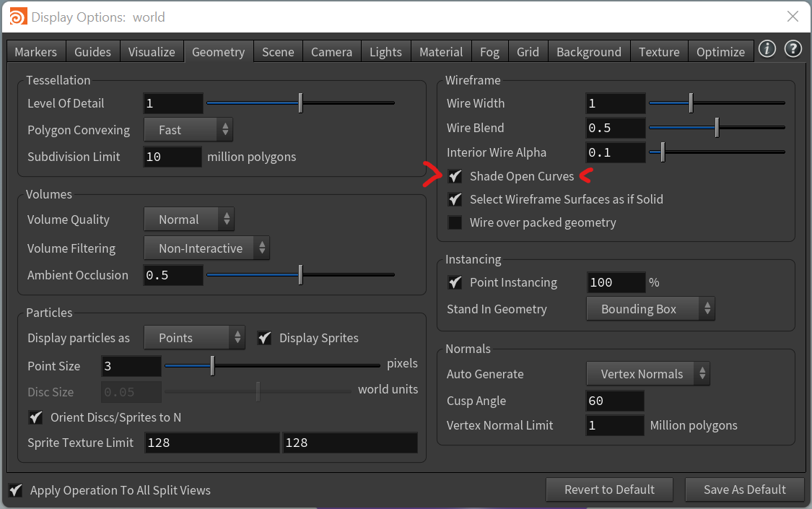Click the Subdivision Limit input field
Screen dimensions: 812x509
(173, 157)
